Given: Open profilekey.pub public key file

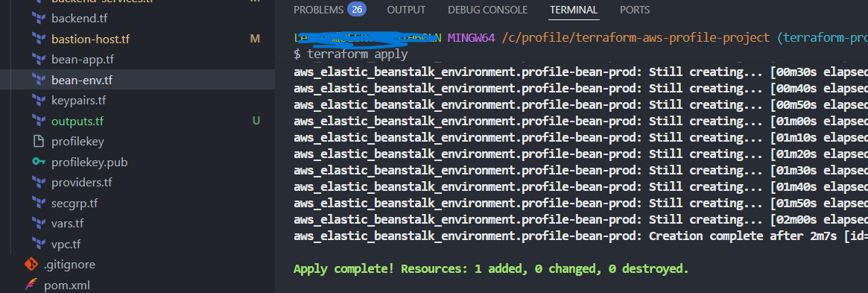Looking at the screenshot, I should [89, 163].
